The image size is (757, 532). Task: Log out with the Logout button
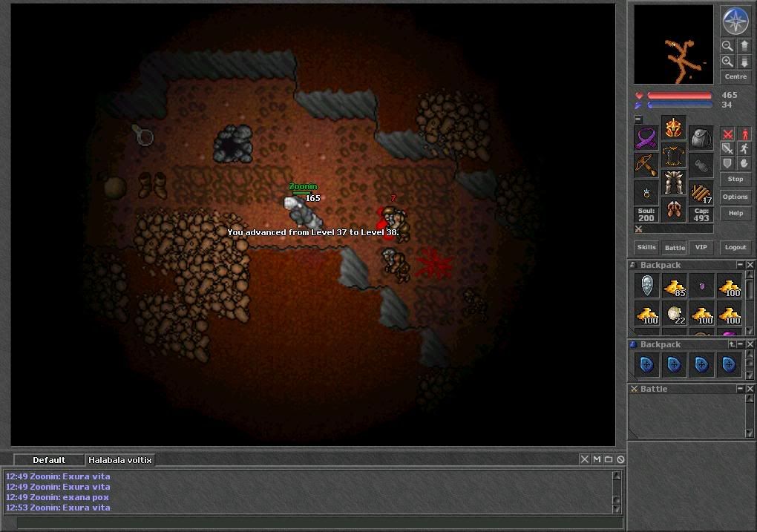pos(735,247)
